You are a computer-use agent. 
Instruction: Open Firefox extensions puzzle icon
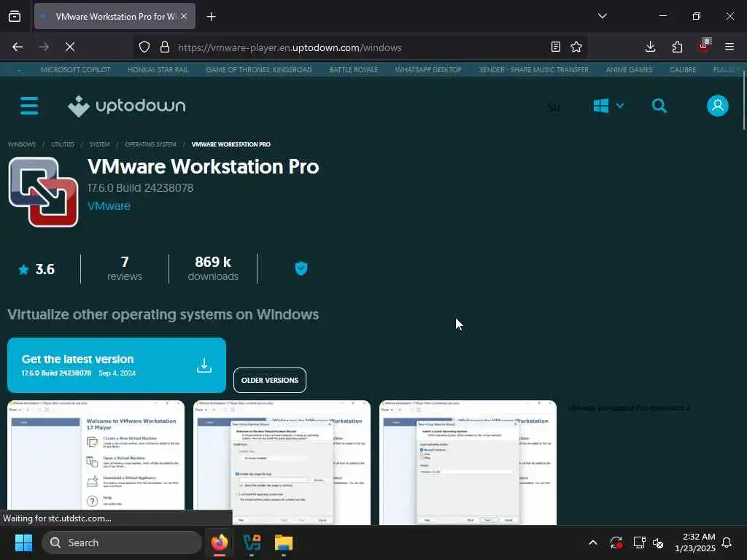tap(677, 47)
